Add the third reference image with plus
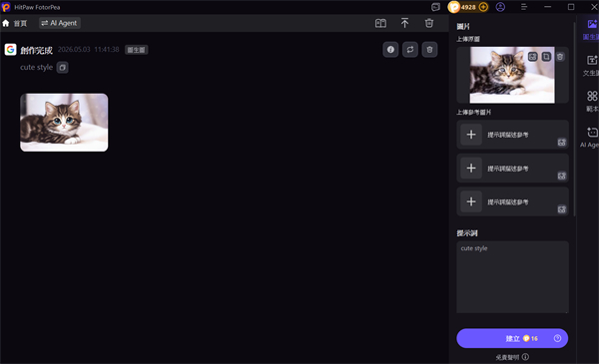This screenshot has width=599, height=364. point(471,201)
